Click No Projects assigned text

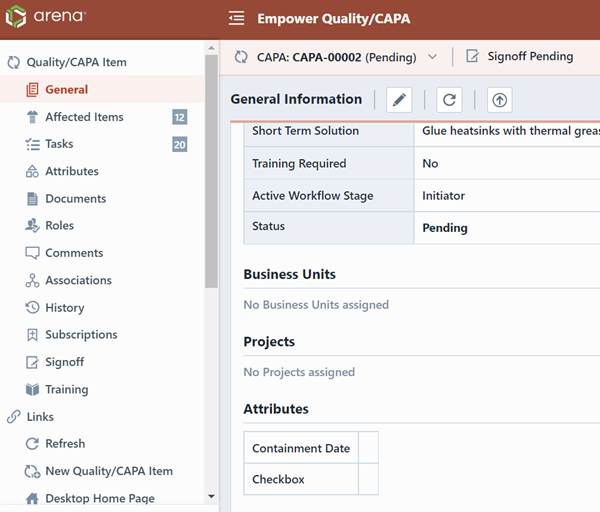299,372
